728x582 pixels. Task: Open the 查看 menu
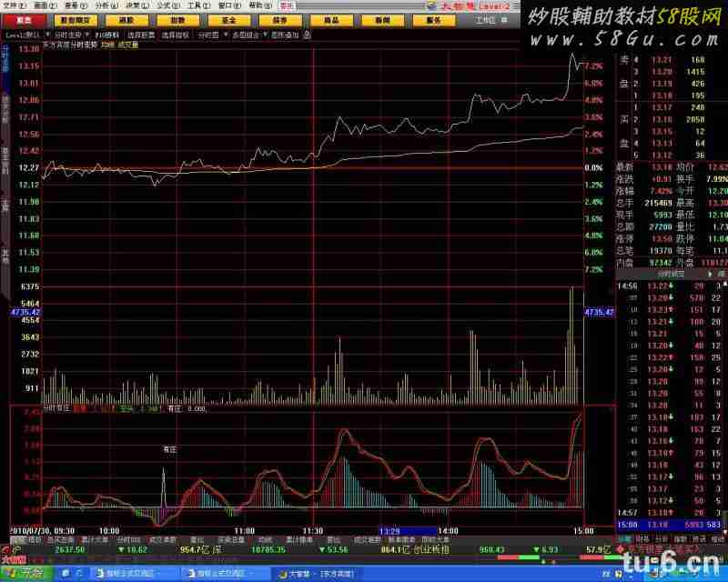[76, 6]
